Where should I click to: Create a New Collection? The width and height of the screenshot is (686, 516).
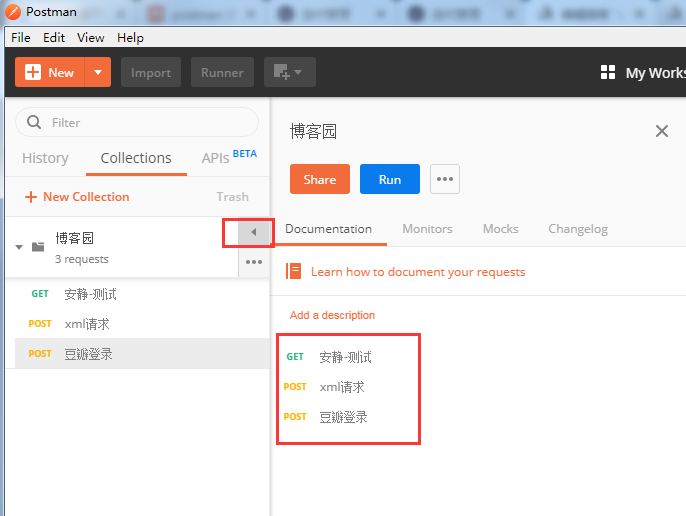click(x=77, y=197)
